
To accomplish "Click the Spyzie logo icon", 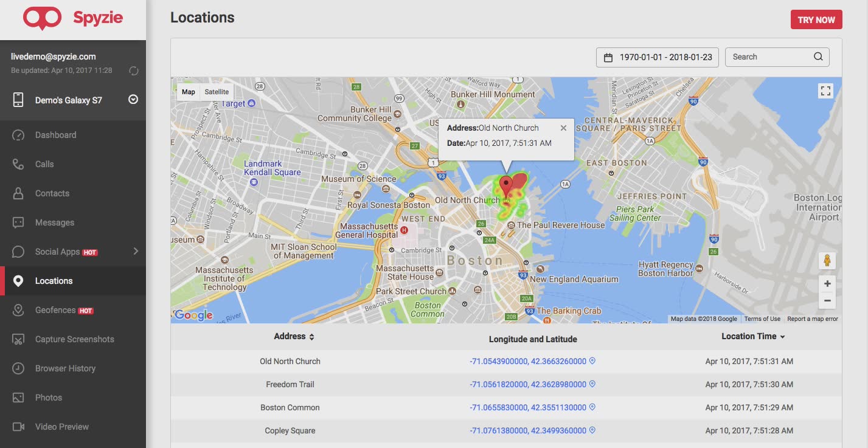I will pos(42,18).
